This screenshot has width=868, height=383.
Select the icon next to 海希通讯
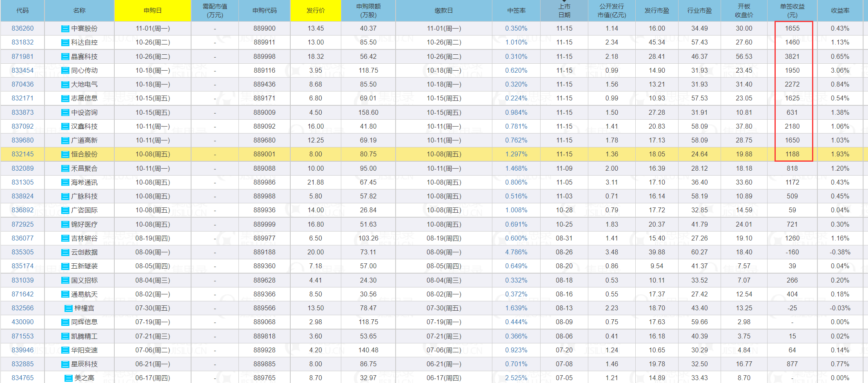[65, 183]
